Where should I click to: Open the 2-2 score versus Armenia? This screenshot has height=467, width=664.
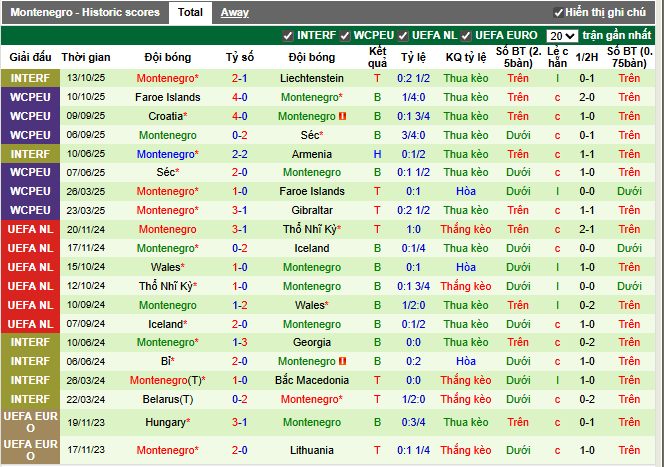240,154
